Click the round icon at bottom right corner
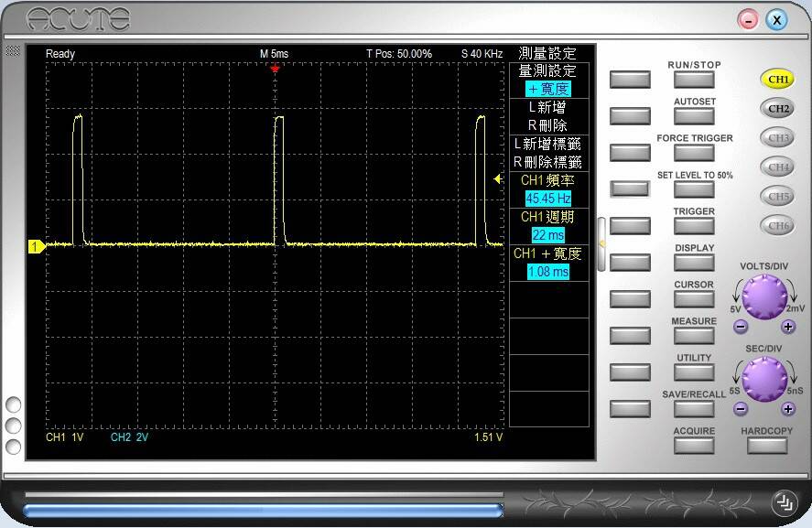 point(785,502)
